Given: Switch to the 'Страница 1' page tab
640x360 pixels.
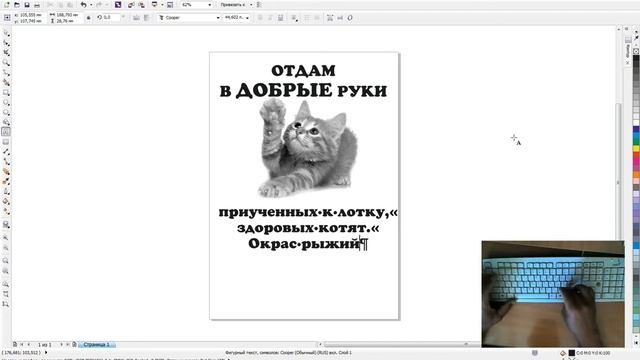Looking at the screenshot, I should pyautogui.click(x=97, y=345).
